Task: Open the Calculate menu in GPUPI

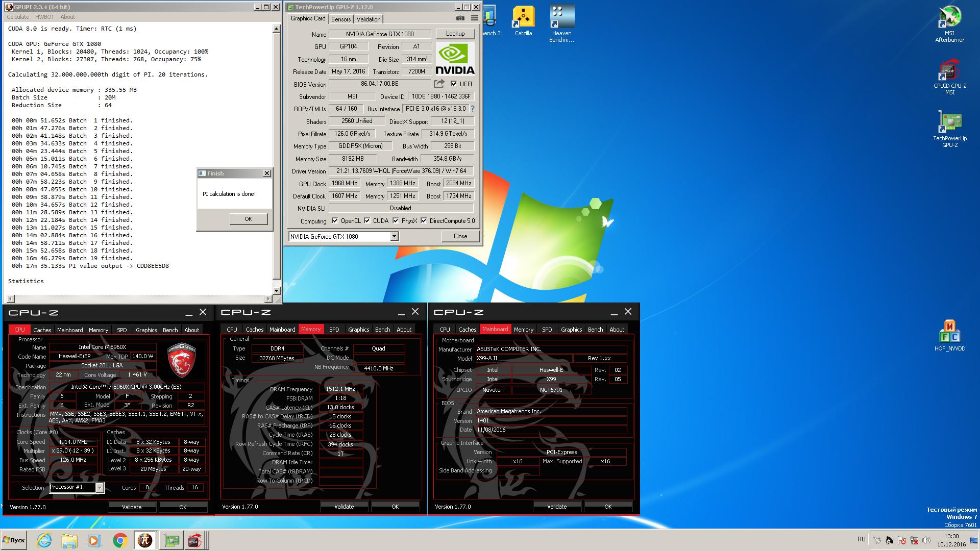Action: (x=18, y=17)
